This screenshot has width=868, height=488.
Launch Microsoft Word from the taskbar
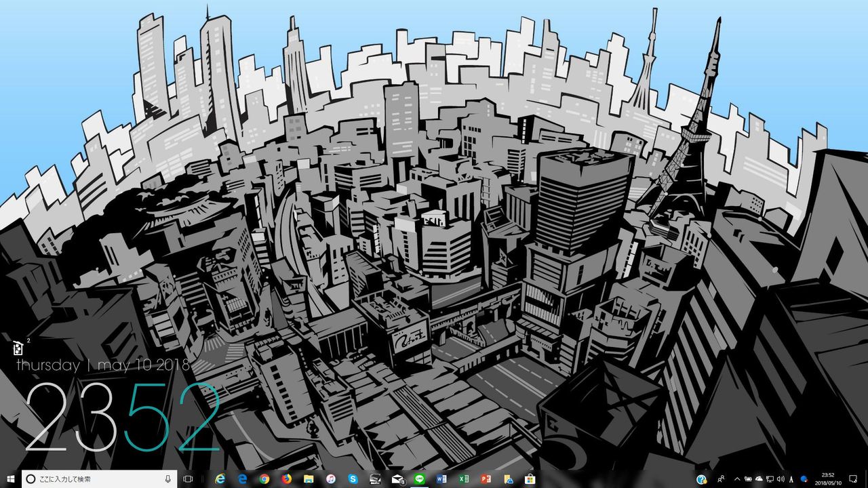(x=441, y=479)
